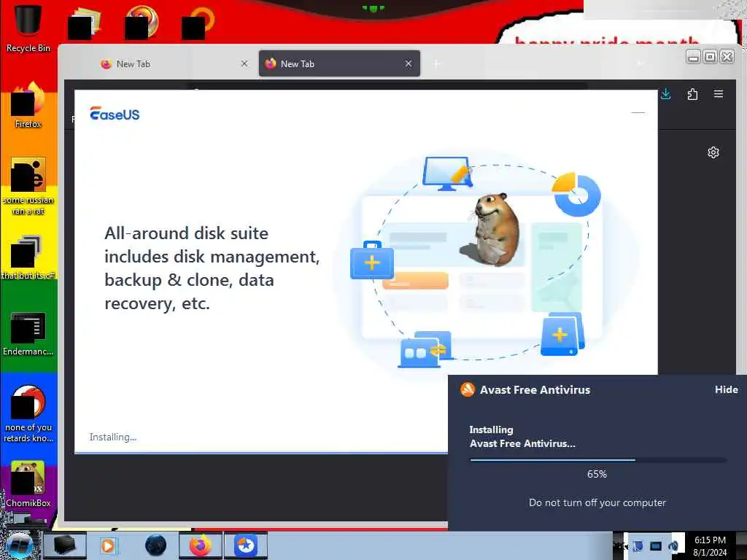Open a new tab with the plus button

pos(436,64)
